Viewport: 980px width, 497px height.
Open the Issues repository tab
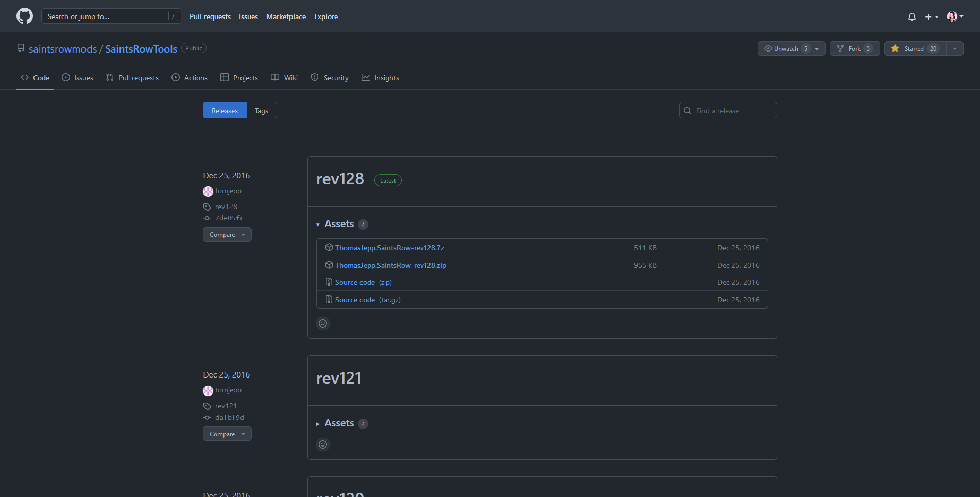pos(78,78)
